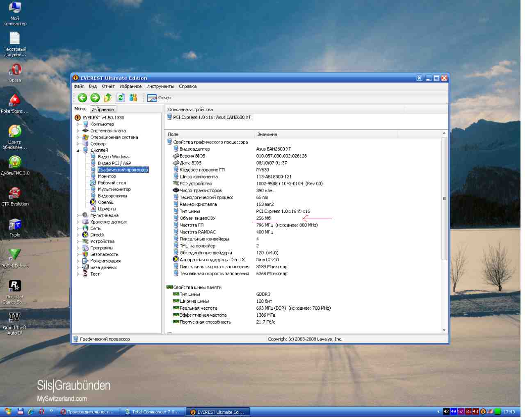Expand the Системная плата tree node
The image size is (525, 420).
78,131
